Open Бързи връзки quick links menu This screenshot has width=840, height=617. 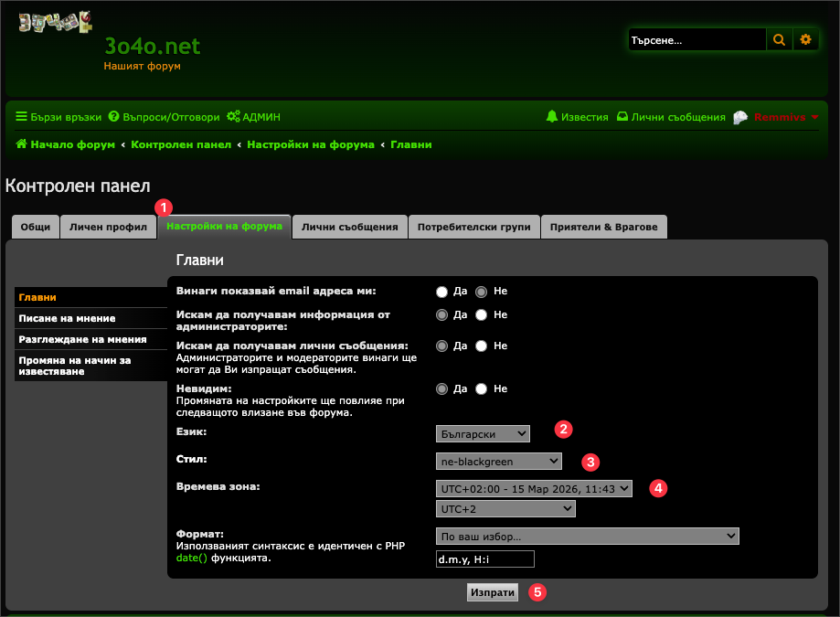pyautogui.click(x=58, y=117)
